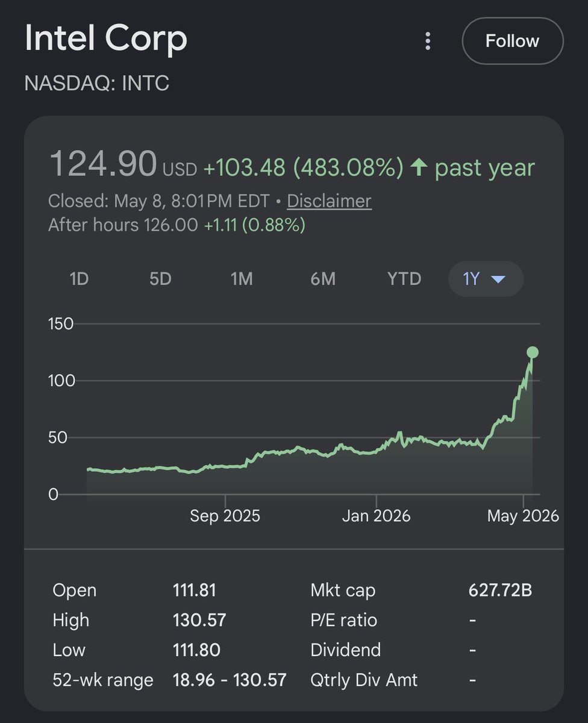
Task: Click the Qtrly Div Amt label
Action: [x=364, y=680]
